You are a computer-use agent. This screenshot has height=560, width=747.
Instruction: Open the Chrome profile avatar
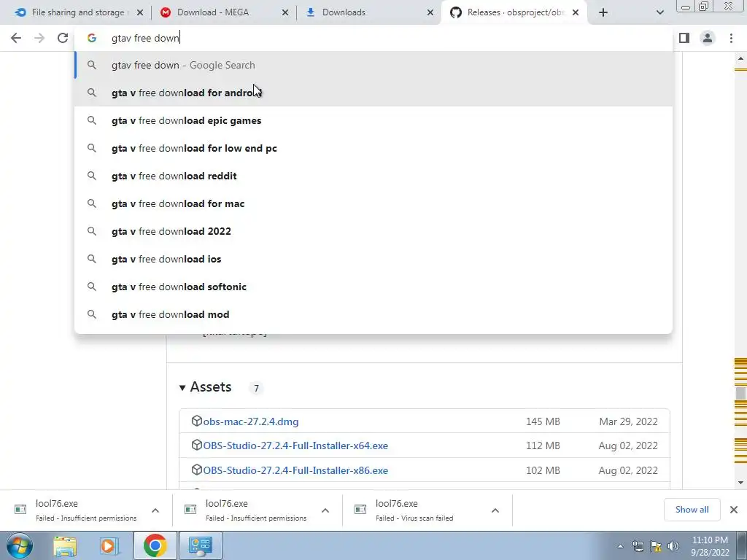pos(708,38)
